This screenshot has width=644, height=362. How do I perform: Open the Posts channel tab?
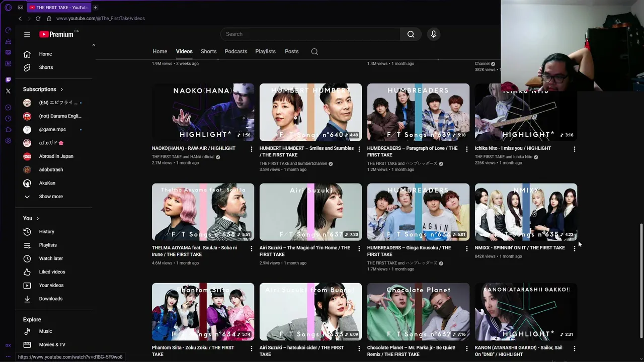coord(291,51)
